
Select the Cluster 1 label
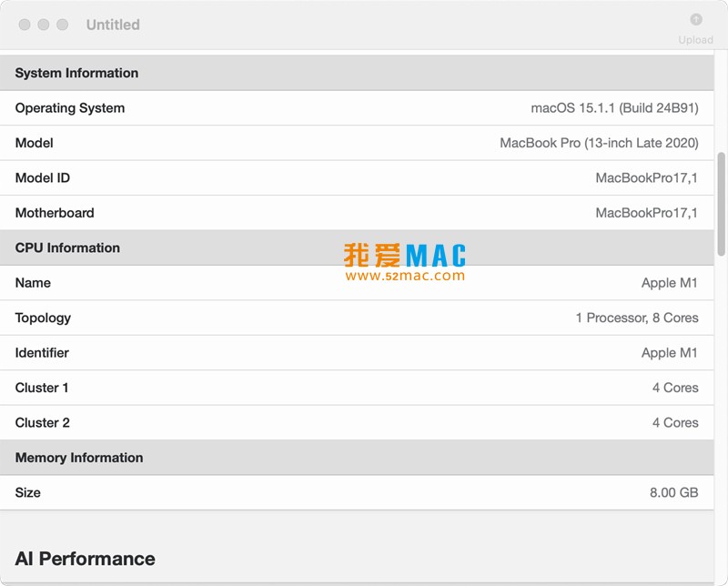click(x=42, y=388)
